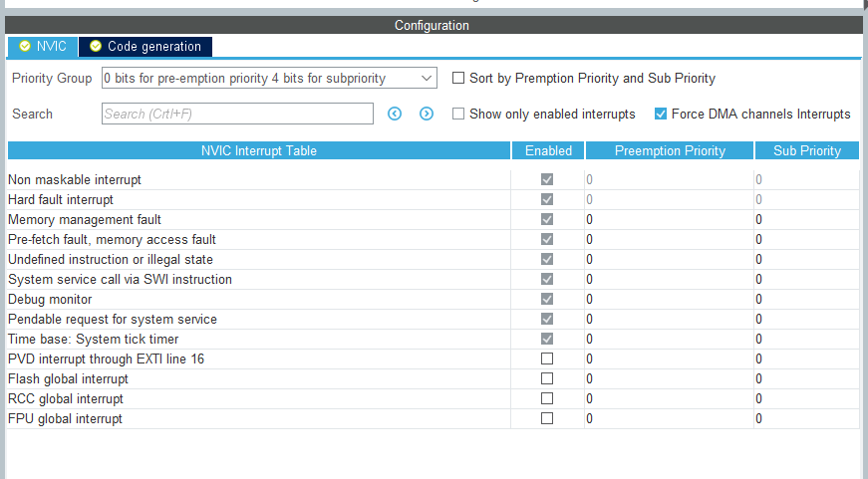Open the Priority Group dropdown

pyautogui.click(x=270, y=78)
